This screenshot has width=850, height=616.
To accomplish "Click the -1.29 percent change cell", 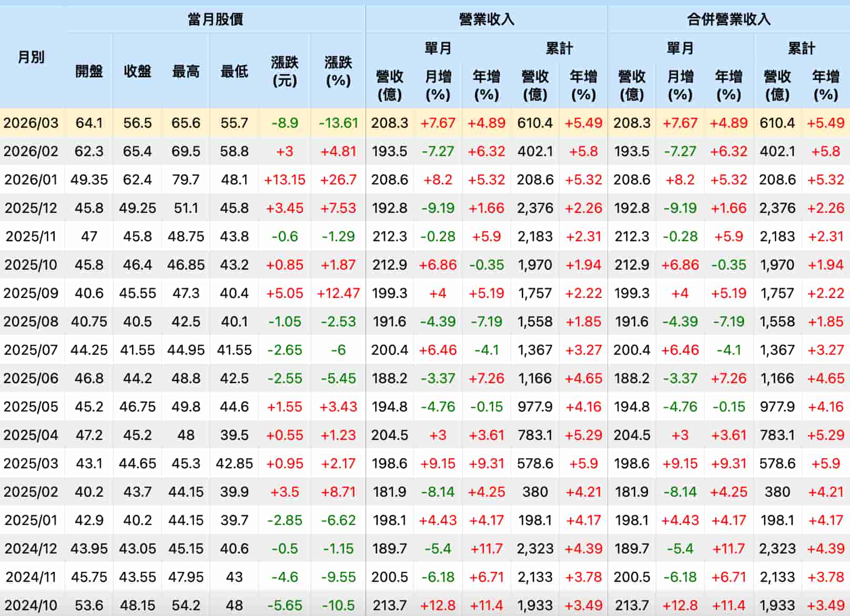I will coord(338,237).
